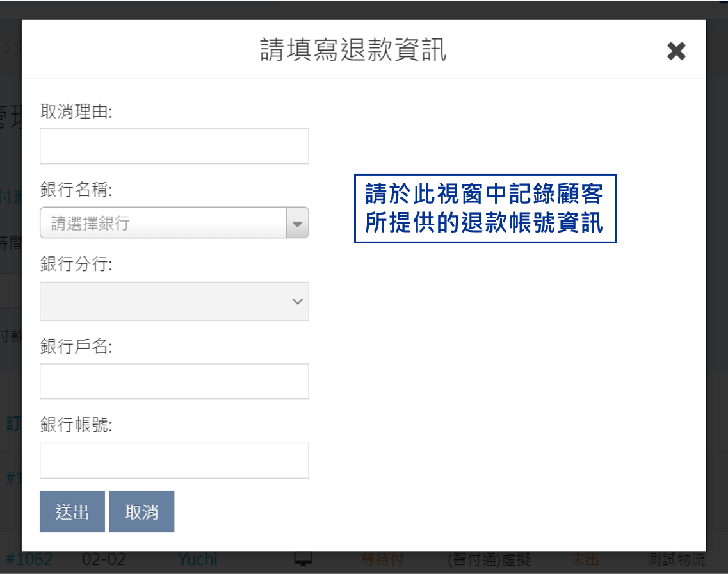
Task: Open the 請選擇銀行 bank name combo box
Action: (163, 223)
